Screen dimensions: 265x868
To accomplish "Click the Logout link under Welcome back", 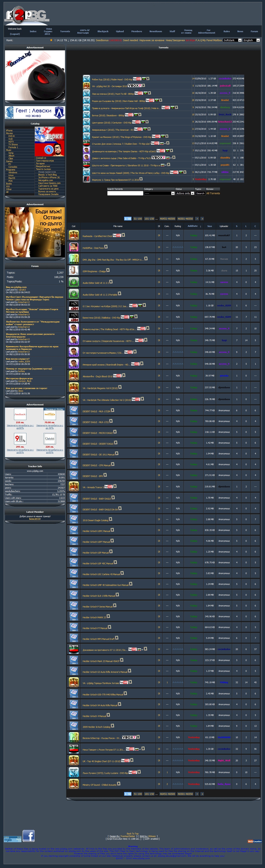I will (x=14, y=34).
